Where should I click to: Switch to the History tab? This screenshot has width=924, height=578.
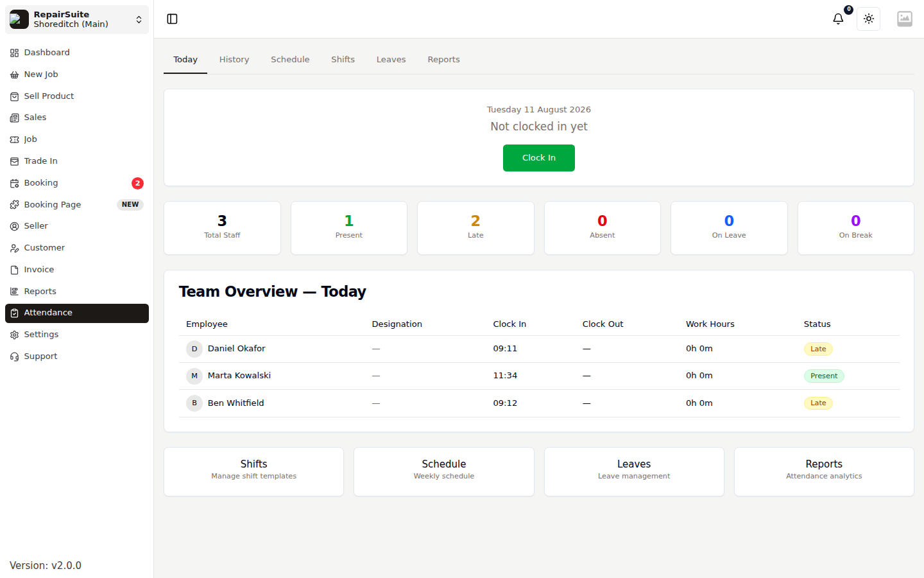pos(234,60)
